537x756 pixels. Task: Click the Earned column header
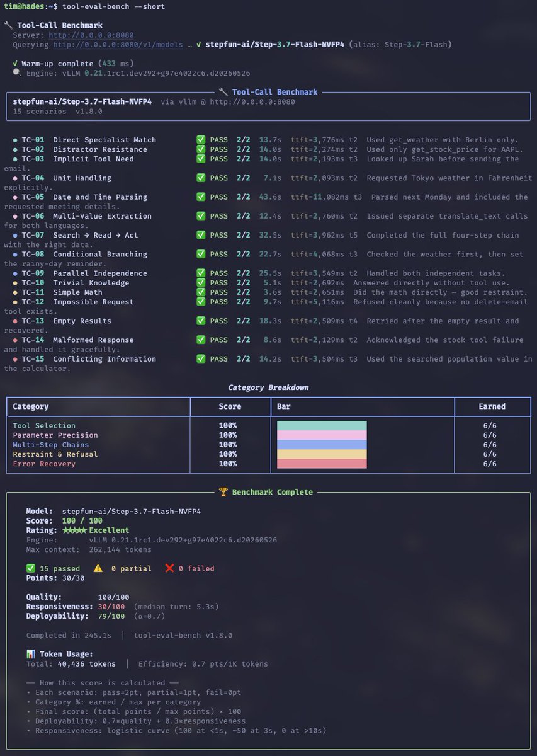tap(492, 406)
